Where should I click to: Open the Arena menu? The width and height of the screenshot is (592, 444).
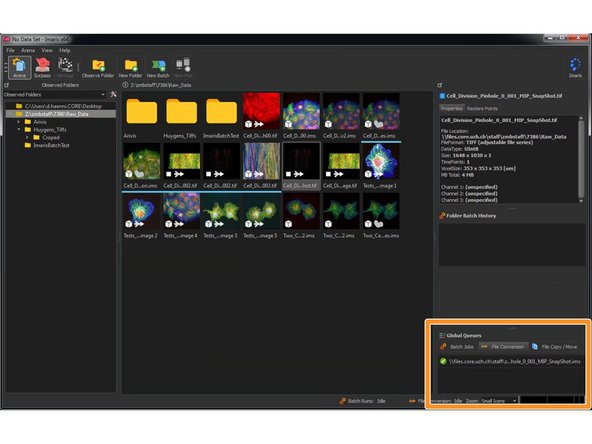(x=28, y=50)
